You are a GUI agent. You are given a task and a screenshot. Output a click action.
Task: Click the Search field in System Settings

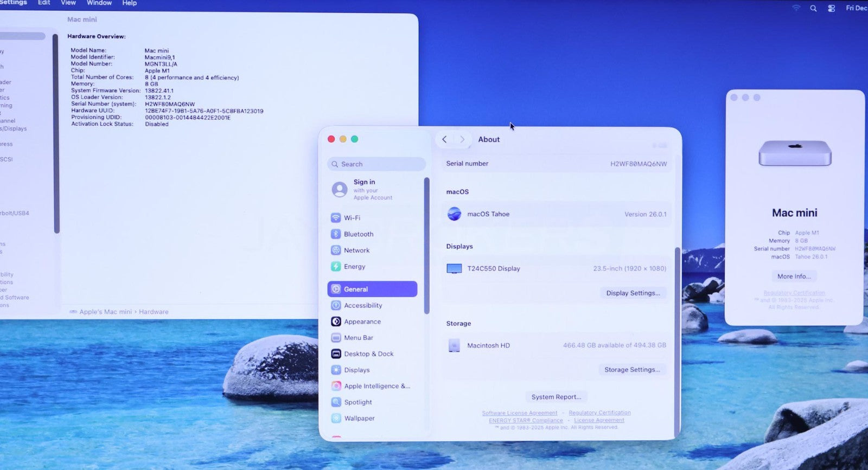point(377,164)
